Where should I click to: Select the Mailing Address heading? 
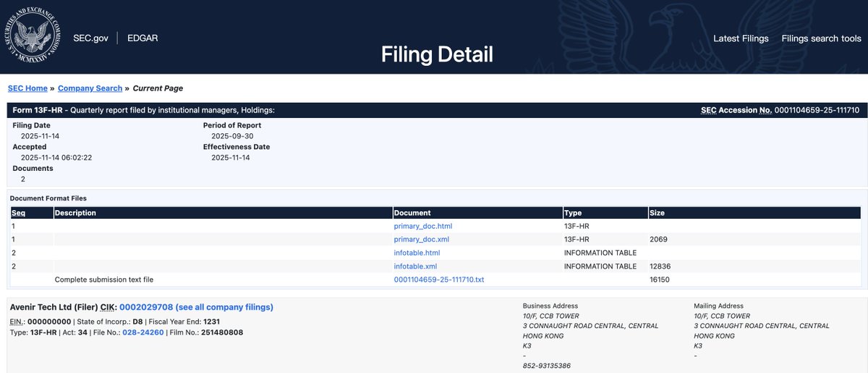click(720, 306)
